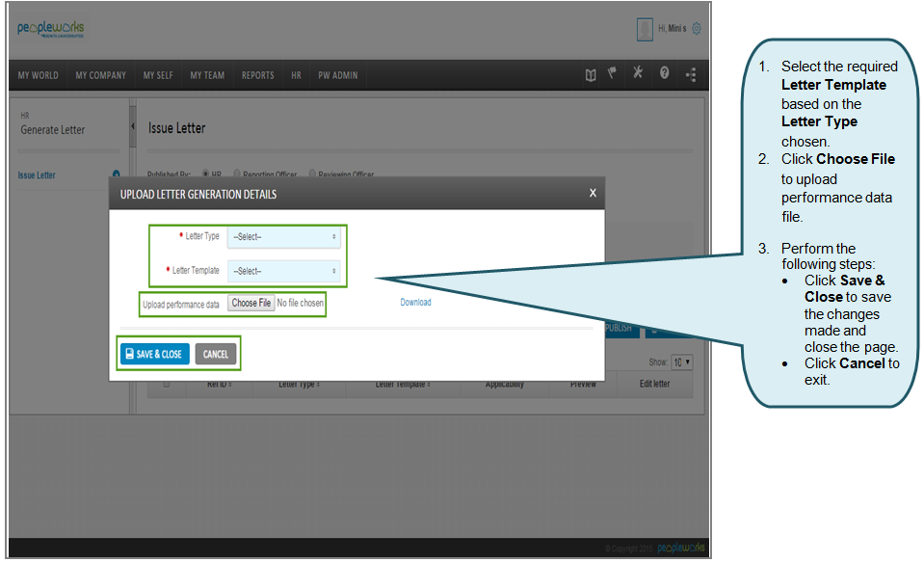Sort by the Ref ID column

click(220, 384)
